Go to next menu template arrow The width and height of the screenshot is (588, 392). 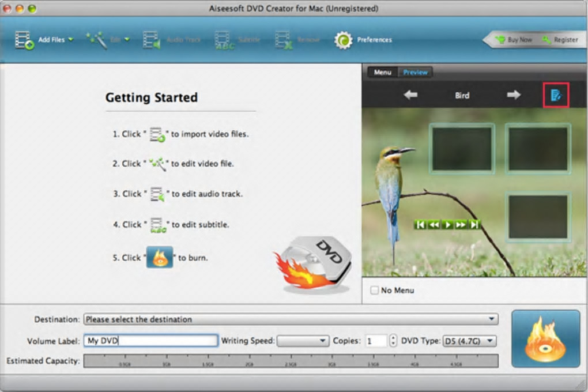coord(514,95)
